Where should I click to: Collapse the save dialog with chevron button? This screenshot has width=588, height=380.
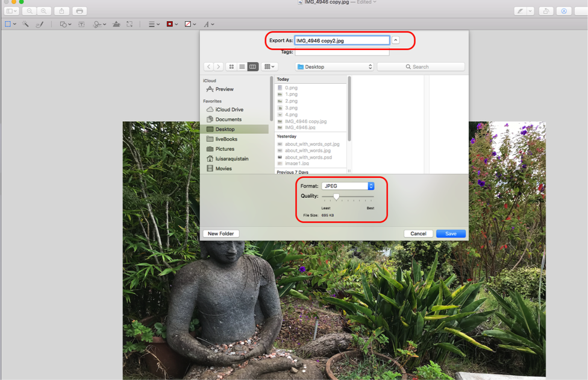(396, 40)
